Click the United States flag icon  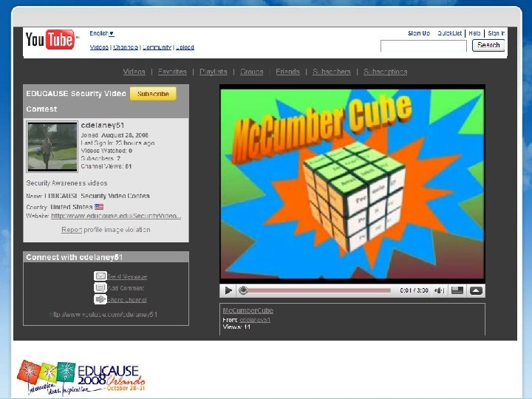[x=99, y=207]
